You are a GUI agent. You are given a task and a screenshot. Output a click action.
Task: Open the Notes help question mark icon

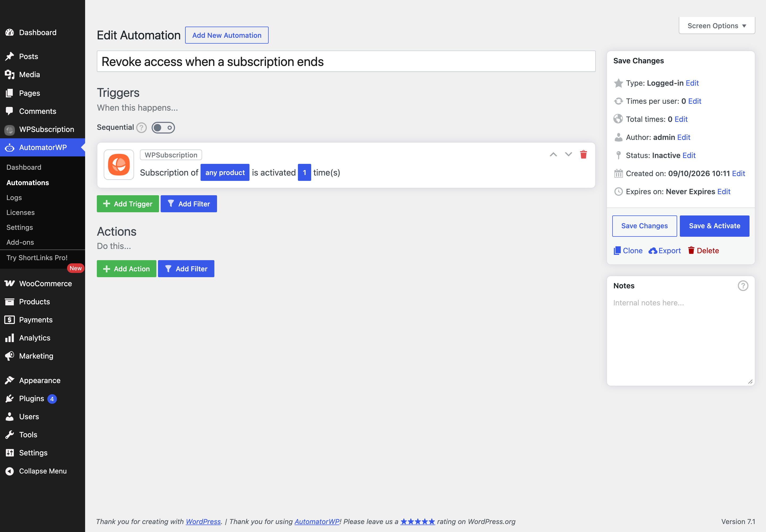coord(743,286)
